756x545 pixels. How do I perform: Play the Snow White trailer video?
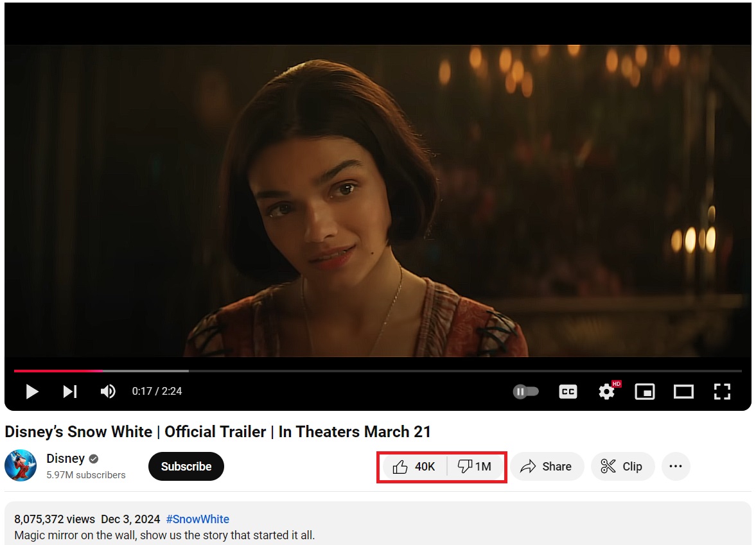[32, 392]
